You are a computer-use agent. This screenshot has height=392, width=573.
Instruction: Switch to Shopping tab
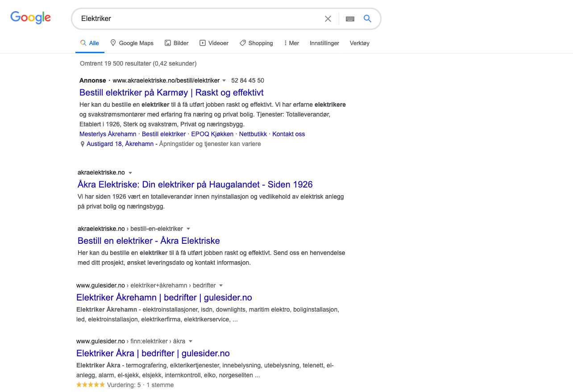256,43
